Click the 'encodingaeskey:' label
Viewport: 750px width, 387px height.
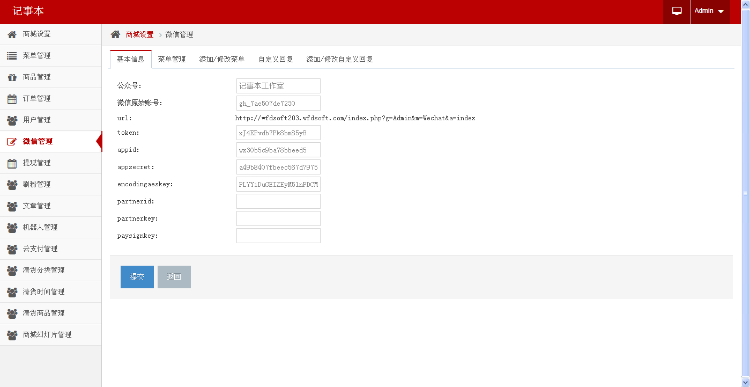click(144, 184)
